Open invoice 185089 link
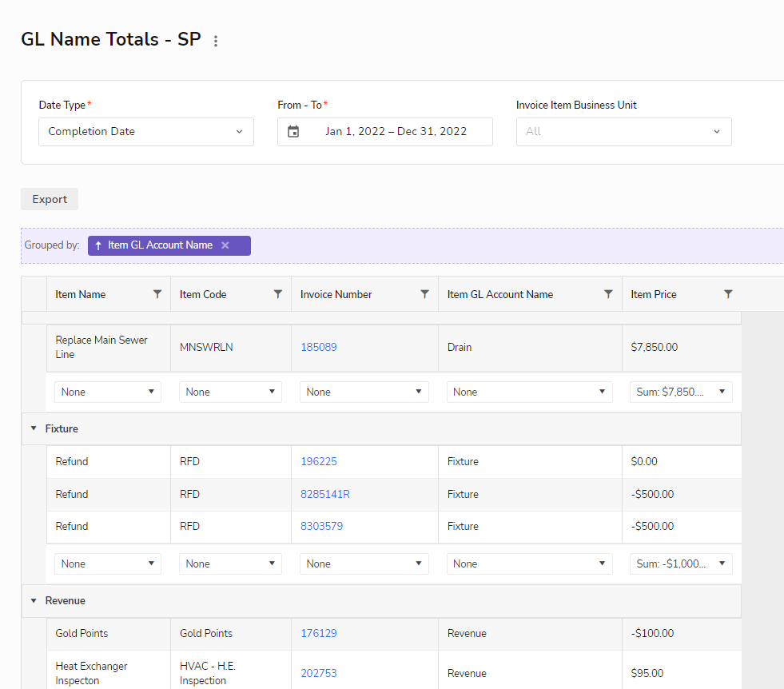The image size is (784, 689). click(318, 348)
